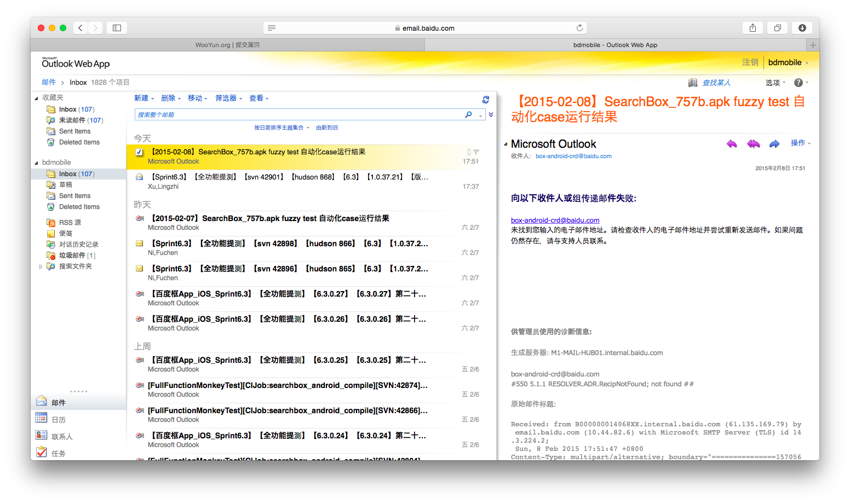Open the 移动 dropdown

(198, 98)
